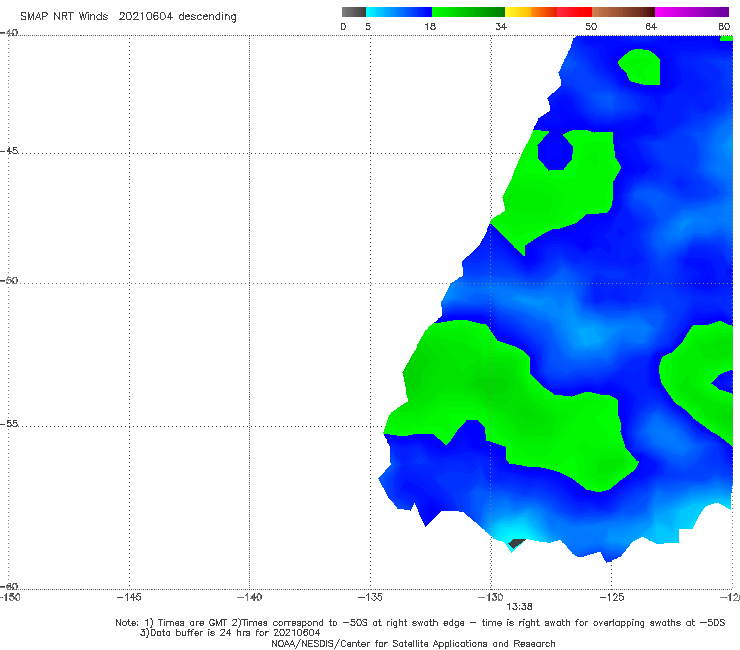
Task: Click the color bar label '50'
Action: click(591, 26)
